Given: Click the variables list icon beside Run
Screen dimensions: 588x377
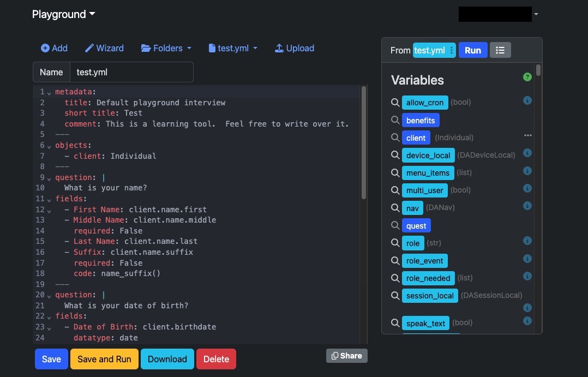Looking at the screenshot, I should click(x=500, y=50).
